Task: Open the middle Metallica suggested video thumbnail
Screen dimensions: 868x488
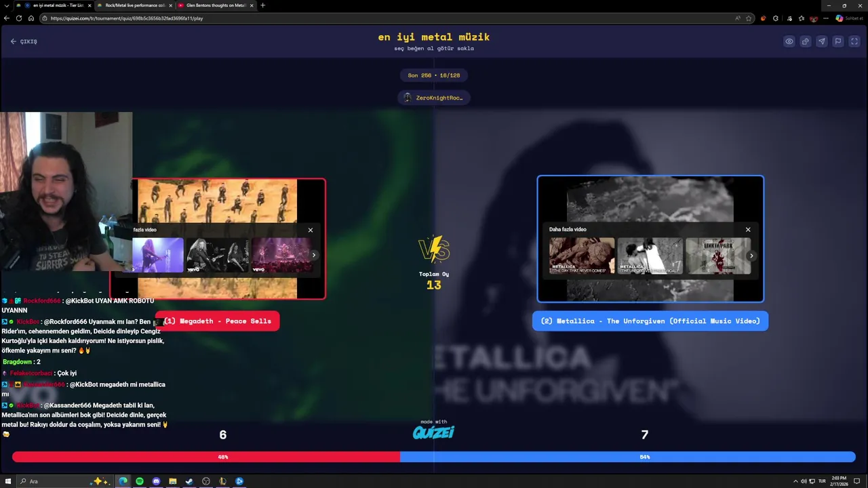Action: pos(650,256)
